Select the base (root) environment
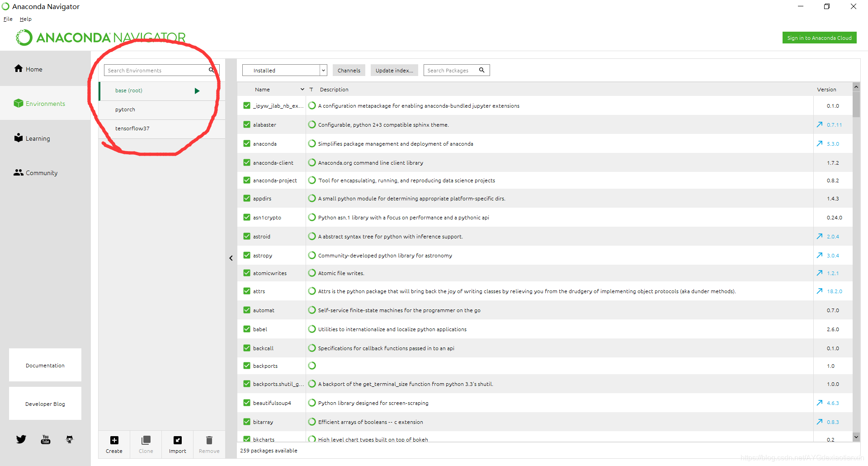Image resolution: width=868 pixels, height=466 pixels. tap(162, 91)
